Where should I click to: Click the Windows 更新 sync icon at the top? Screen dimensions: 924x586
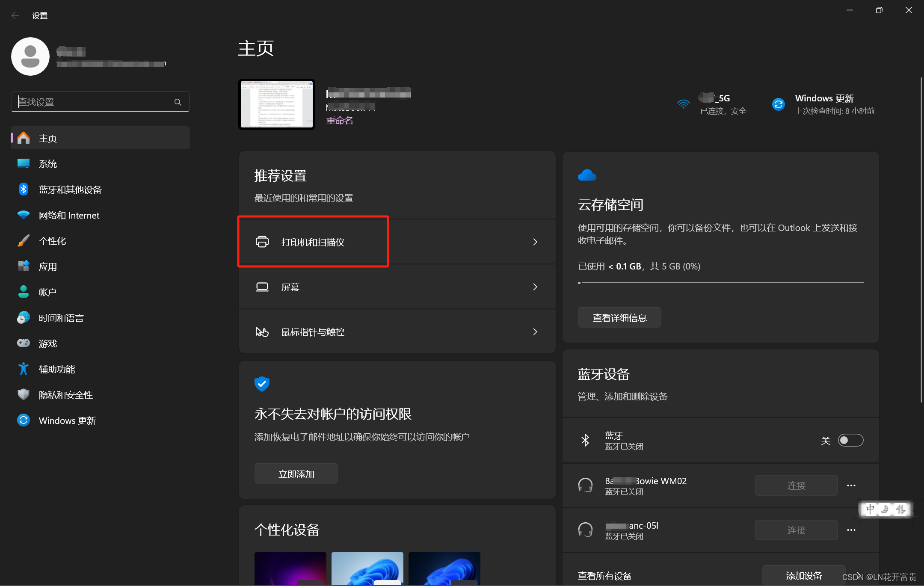779,104
